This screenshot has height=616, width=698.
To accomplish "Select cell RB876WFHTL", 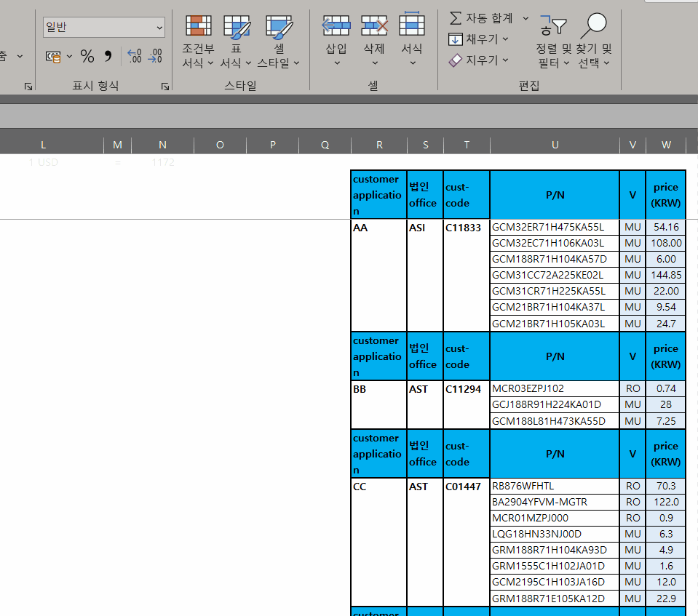I will tap(555, 486).
